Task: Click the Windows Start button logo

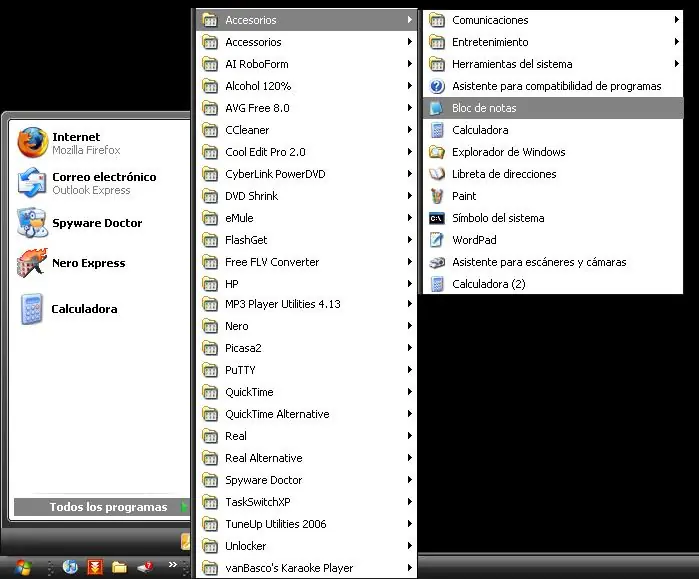Action: pos(22,567)
